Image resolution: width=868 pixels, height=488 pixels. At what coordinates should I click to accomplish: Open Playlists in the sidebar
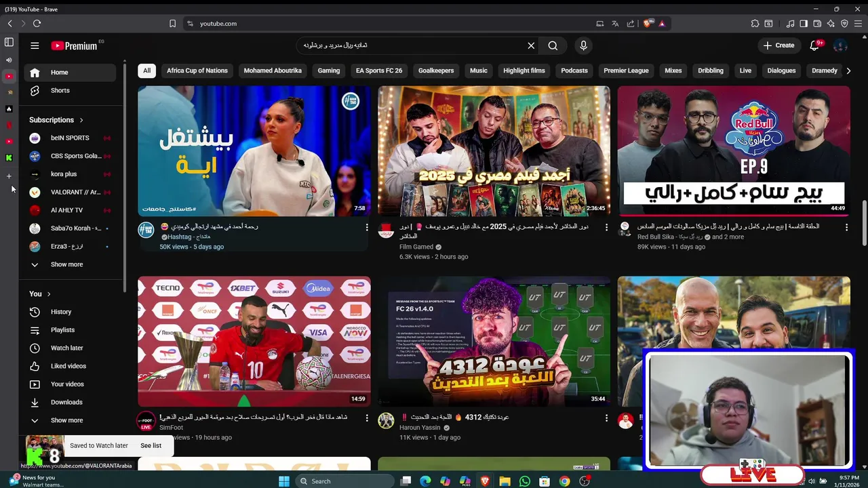(x=71, y=330)
